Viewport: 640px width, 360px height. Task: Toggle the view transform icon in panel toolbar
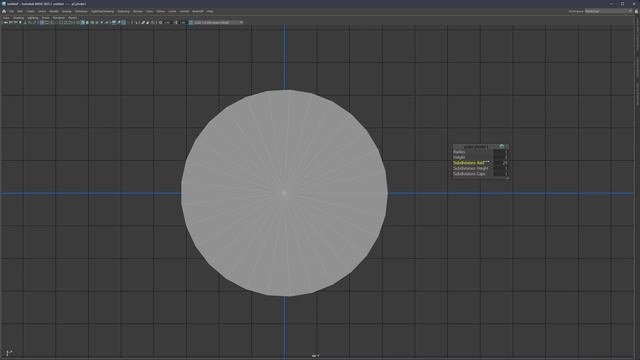(191, 22)
